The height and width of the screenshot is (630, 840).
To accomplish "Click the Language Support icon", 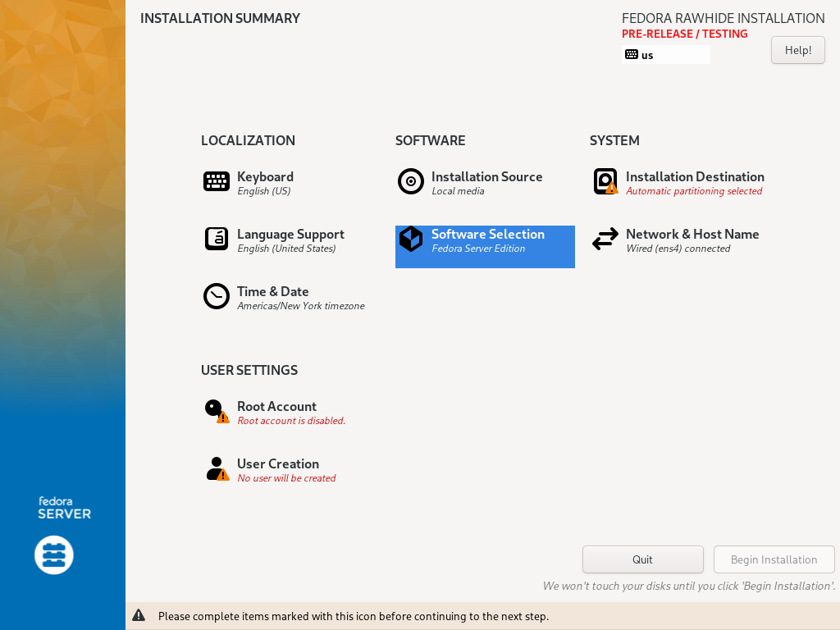I will pyautogui.click(x=217, y=239).
